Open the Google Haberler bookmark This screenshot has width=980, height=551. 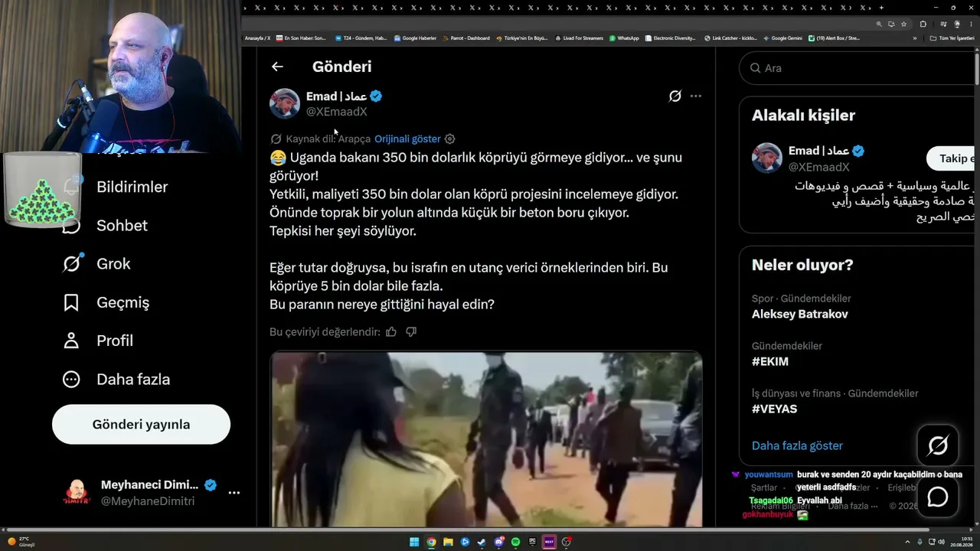click(415, 38)
